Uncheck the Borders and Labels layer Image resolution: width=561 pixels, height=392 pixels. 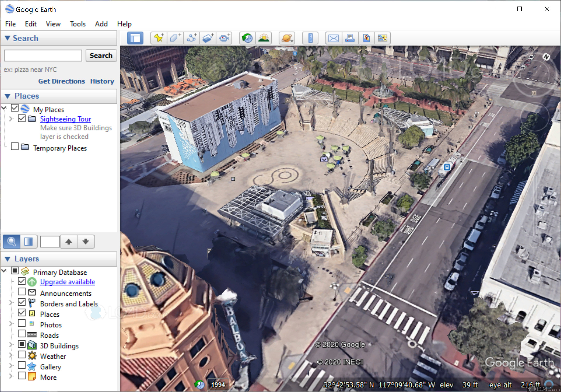[22, 302]
